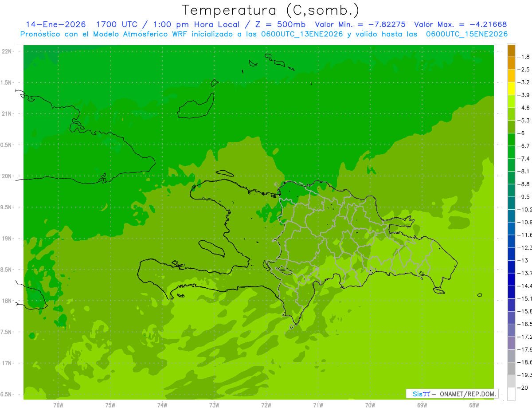Click the "73W" longitude axis label
Viewport: 532px width, 411px height.
214,404
